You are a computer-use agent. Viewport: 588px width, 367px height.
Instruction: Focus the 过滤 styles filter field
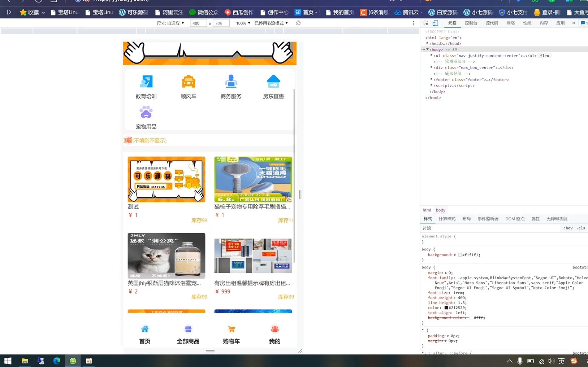pos(491,228)
